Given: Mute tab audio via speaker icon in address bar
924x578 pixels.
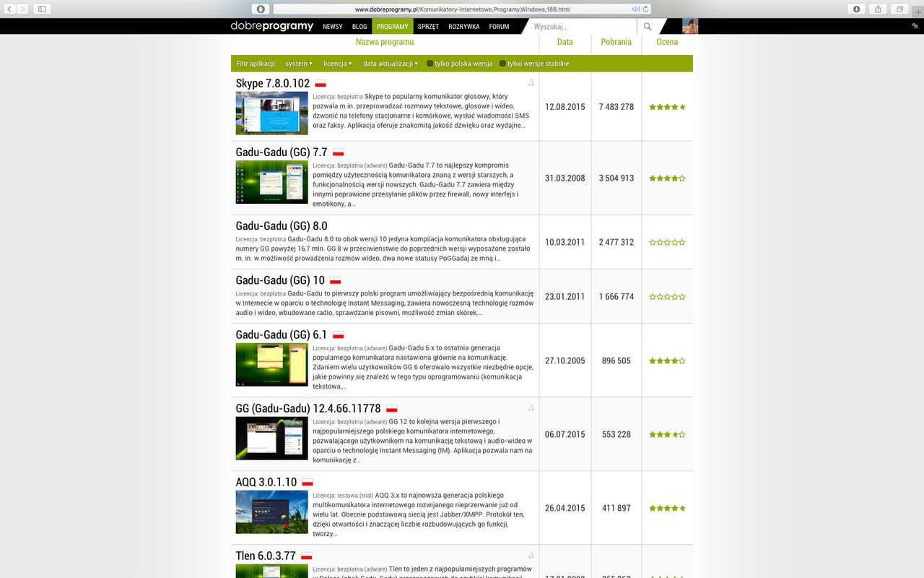Looking at the screenshot, I should tap(636, 9).
